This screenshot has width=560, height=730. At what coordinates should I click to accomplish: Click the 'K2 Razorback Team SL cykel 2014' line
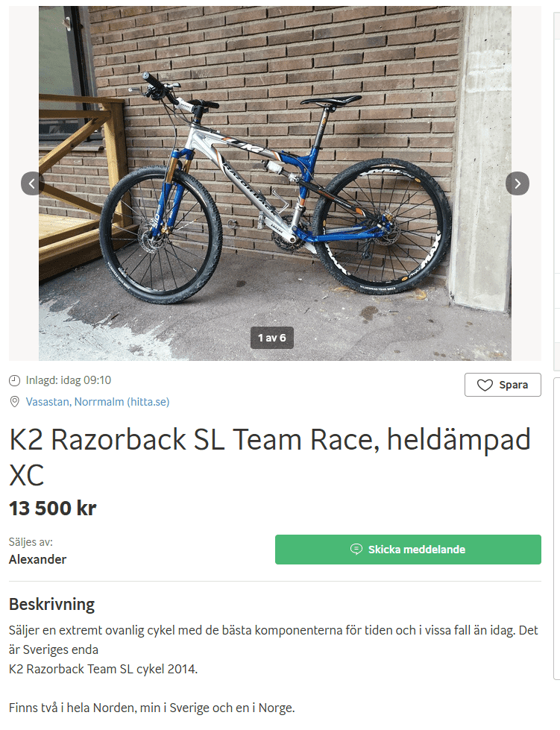coord(103,669)
